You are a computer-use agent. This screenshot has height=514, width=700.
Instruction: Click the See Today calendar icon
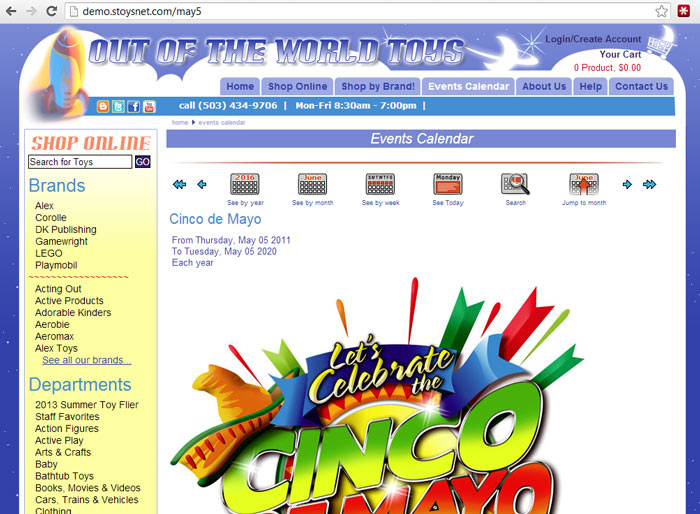448,184
